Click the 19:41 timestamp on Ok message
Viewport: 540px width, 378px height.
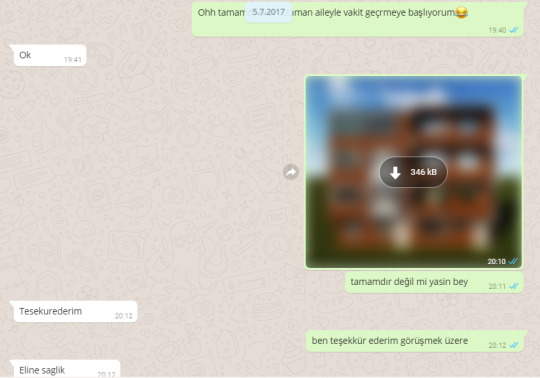(x=73, y=60)
